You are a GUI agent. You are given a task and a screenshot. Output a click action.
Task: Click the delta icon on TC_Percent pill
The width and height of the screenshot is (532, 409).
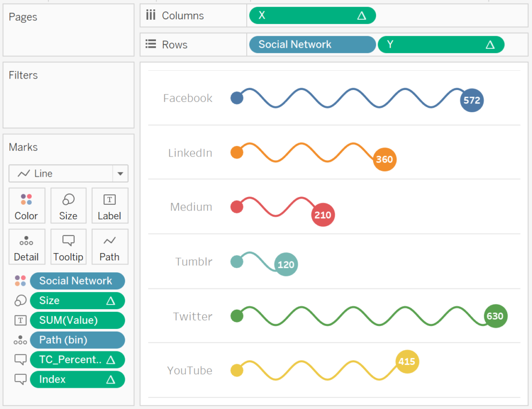pos(111,360)
